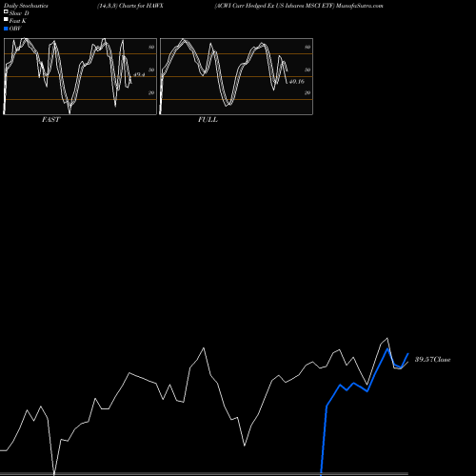Click the '(14,3,3) Charts for HAWX' heading
Image resolution: width=476 pixels, height=476 pixels.
click(130, 6)
